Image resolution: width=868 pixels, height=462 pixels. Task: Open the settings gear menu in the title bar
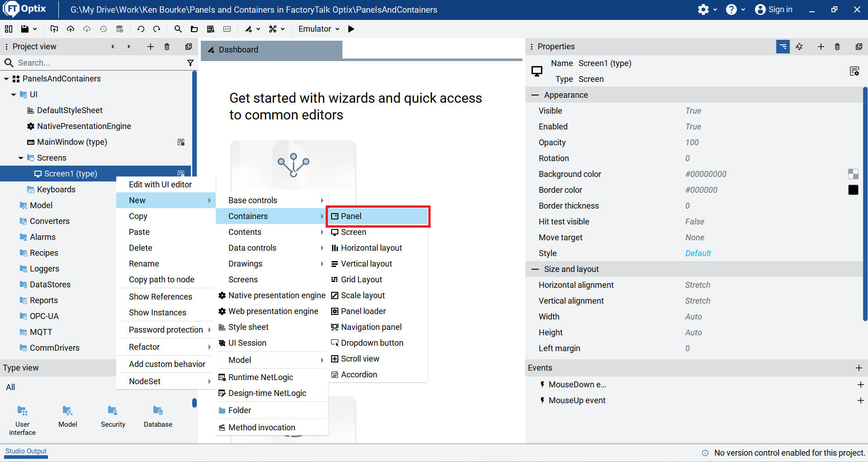pos(707,10)
